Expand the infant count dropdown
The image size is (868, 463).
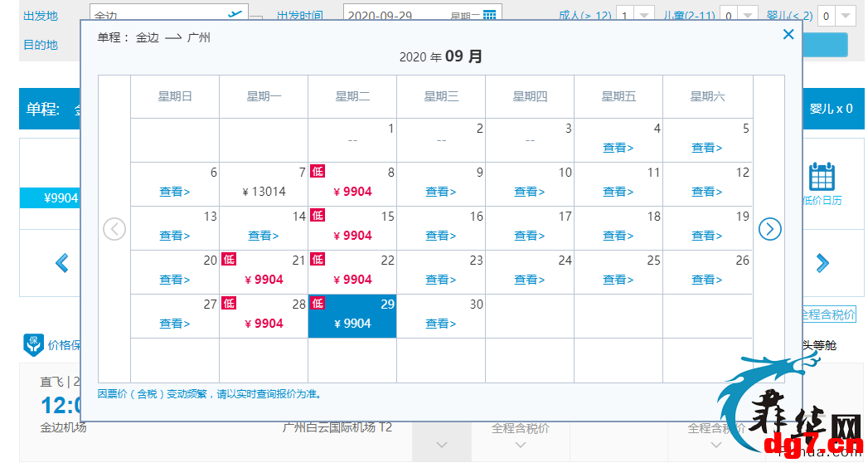click(846, 16)
